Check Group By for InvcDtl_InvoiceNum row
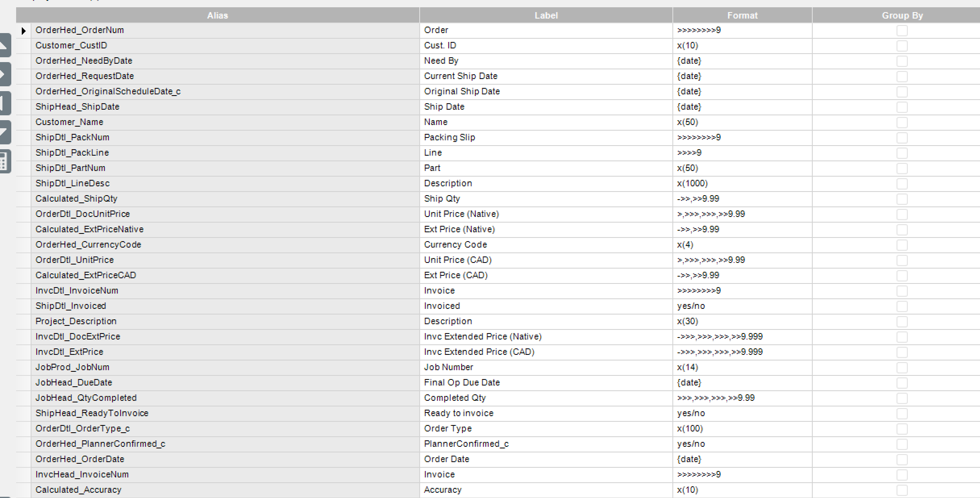The height and width of the screenshot is (498, 980). 902,291
